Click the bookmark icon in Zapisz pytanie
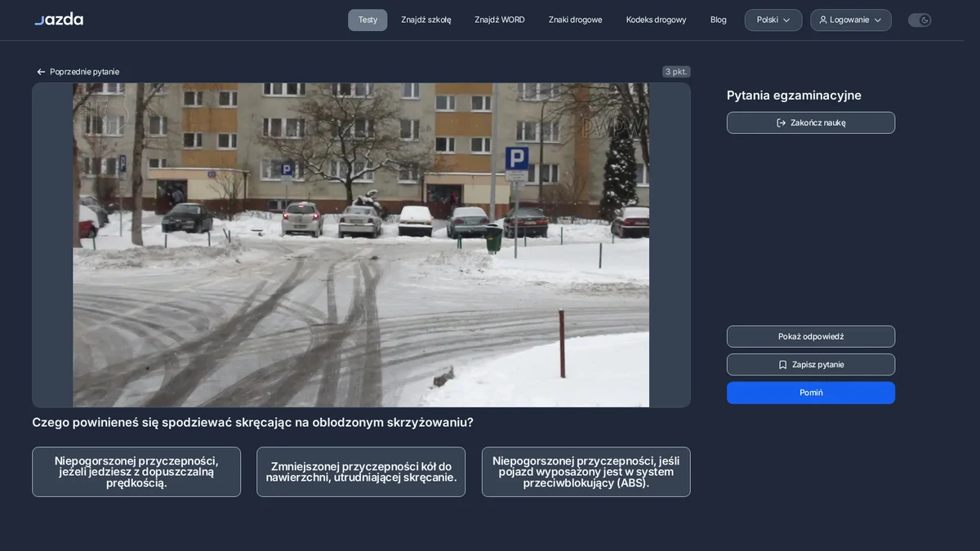 click(782, 365)
